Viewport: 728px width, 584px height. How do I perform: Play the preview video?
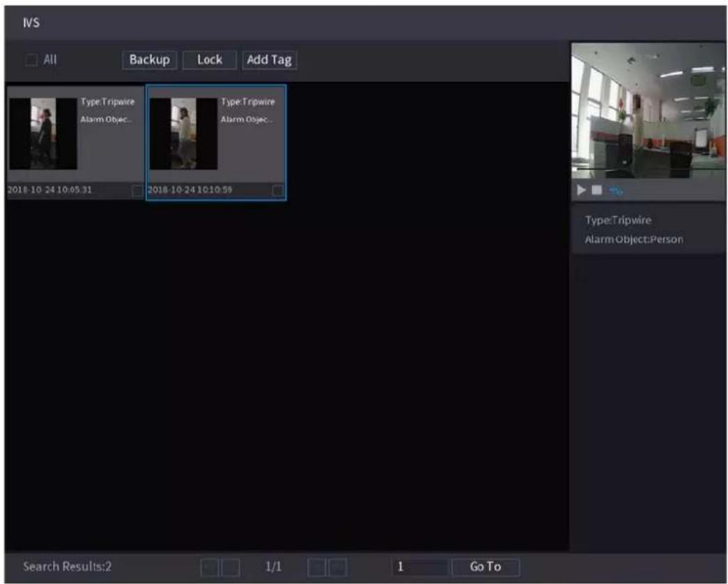tap(581, 190)
